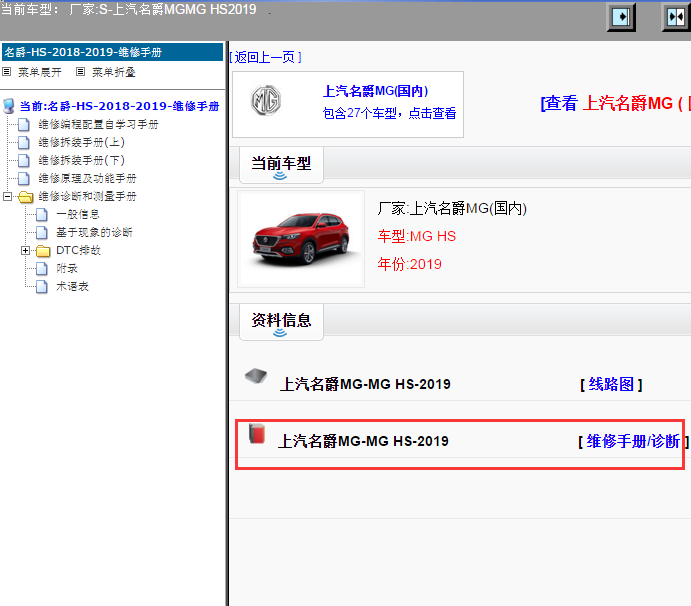
Task: Click the red book repair manual icon
Action: (x=256, y=434)
